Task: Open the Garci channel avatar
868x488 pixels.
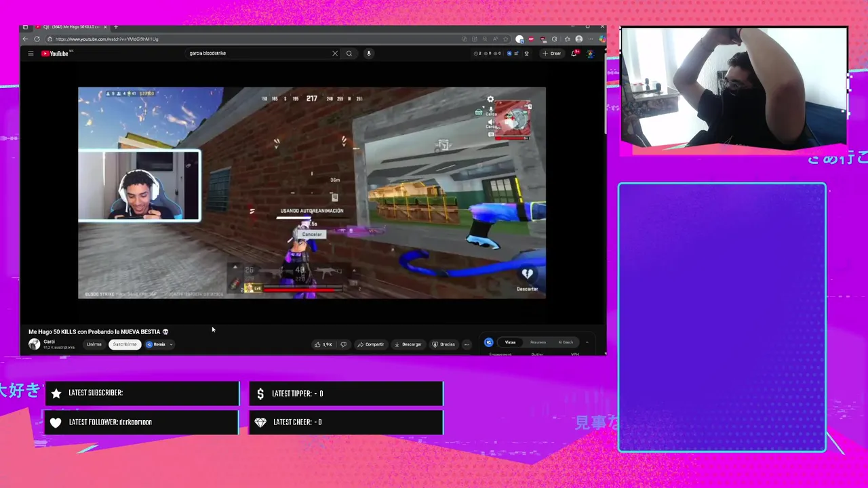Action: (34, 344)
